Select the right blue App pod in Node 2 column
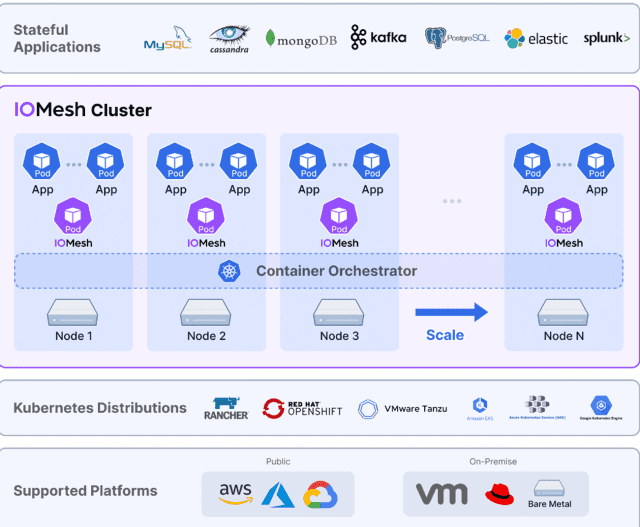 tap(239, 161)
